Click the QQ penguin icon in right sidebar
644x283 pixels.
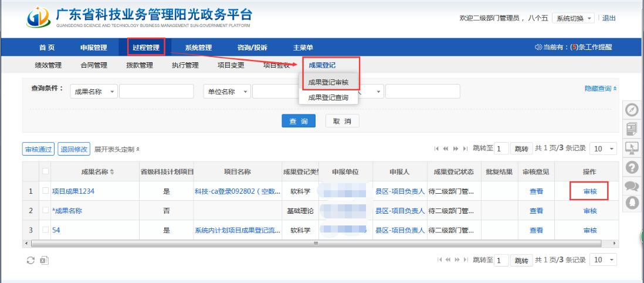632,203
